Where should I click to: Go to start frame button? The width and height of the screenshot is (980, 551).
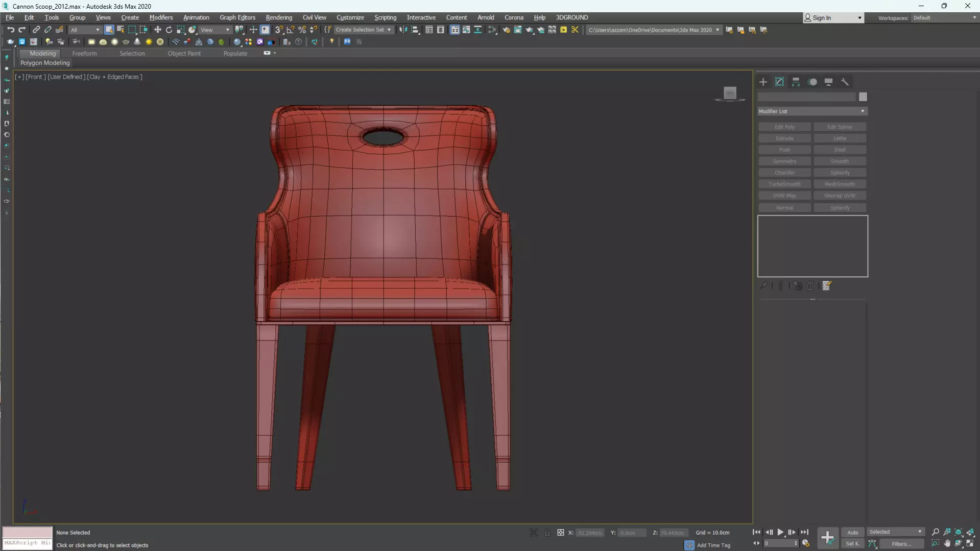click(756, 532)
